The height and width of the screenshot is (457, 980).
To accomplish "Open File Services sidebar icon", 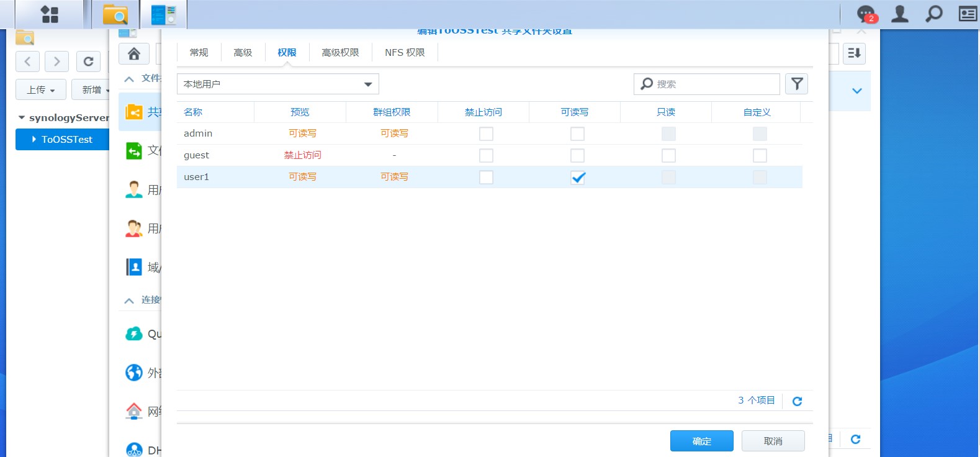I will (x=134, y=150).
